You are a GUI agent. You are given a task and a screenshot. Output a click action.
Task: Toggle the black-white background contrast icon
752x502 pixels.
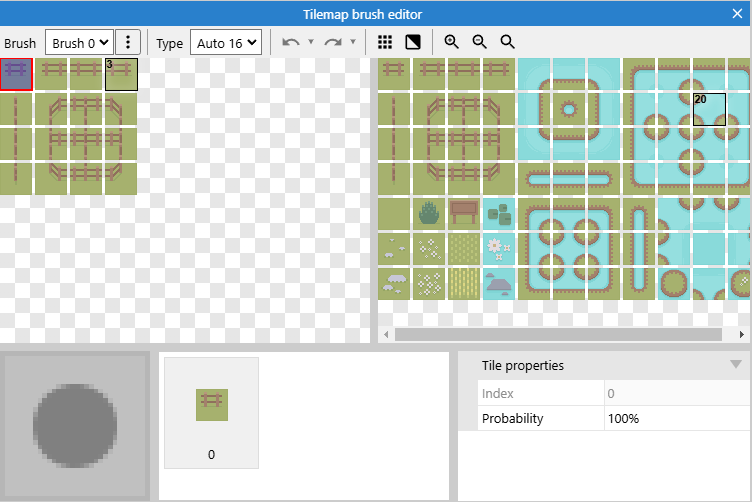(412, 43)
